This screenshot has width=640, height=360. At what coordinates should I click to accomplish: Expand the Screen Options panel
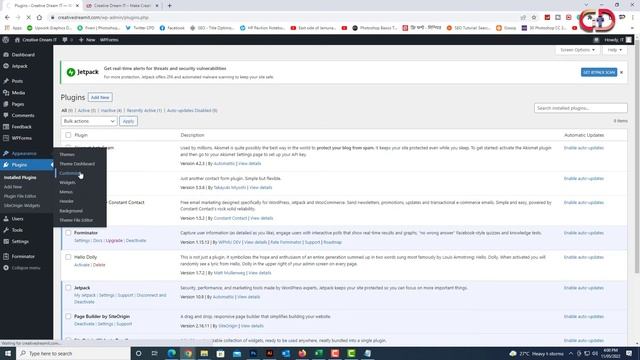577,50
